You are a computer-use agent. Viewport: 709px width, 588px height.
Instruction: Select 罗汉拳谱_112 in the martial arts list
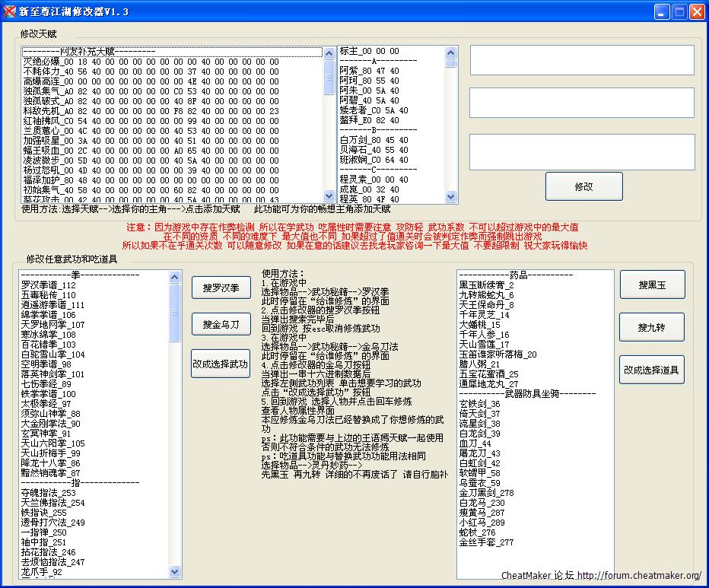pos(49,285)
